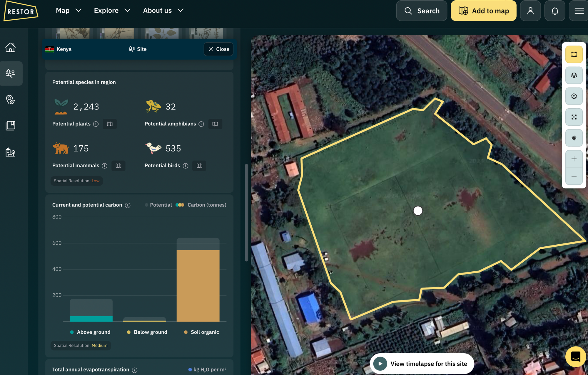This screenshot has width=588, height=375.
Task: Toggle fullscreen map view icon
Action: [x=574, y=117]
